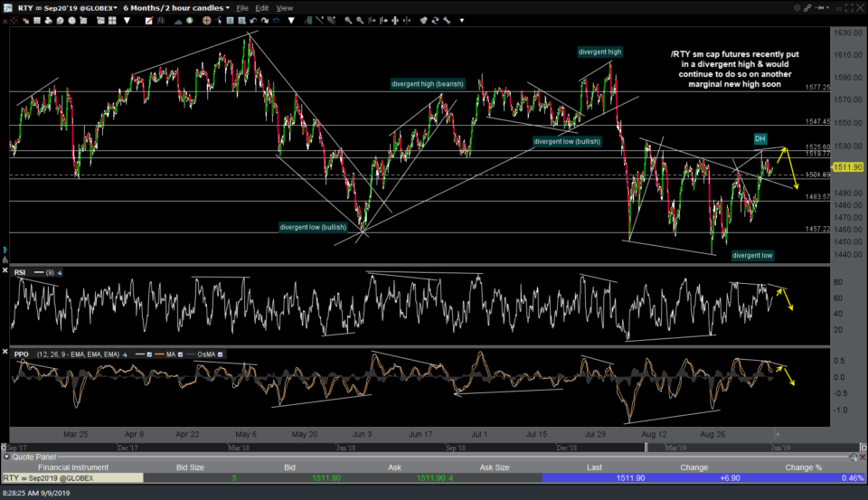Zoom out of the chart
The width and height of the screenshot is (868, 500).
360,21
